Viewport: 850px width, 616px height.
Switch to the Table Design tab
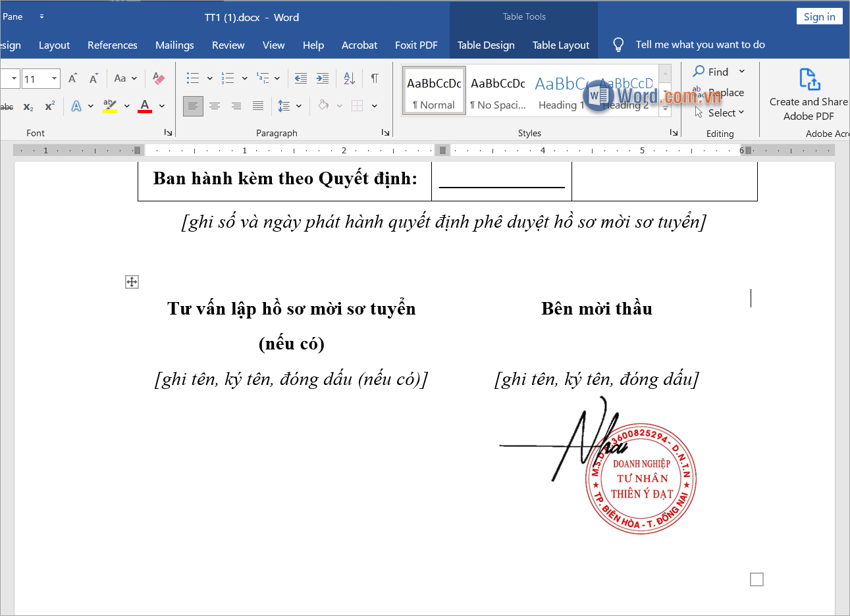486,45
